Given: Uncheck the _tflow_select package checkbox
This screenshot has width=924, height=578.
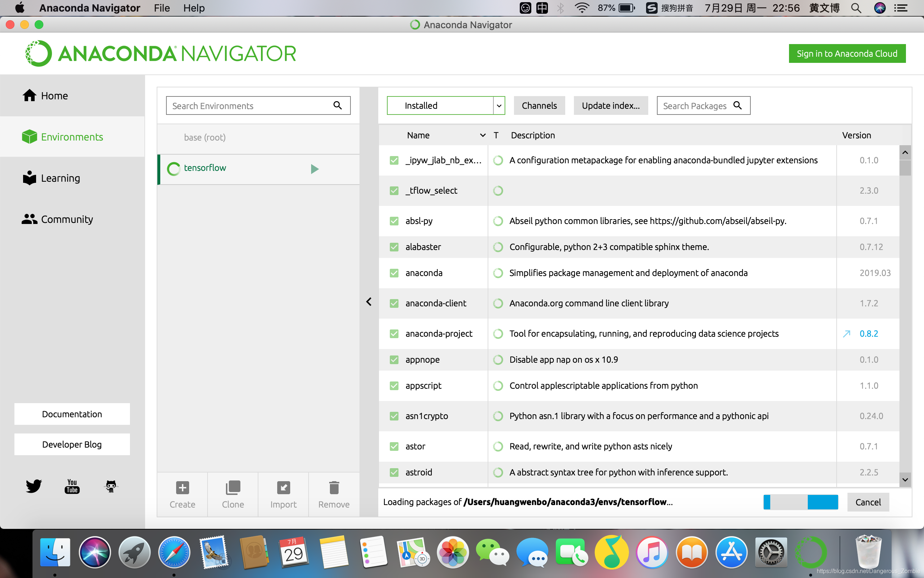Looking at the screenshot, I should click(394, 190).
